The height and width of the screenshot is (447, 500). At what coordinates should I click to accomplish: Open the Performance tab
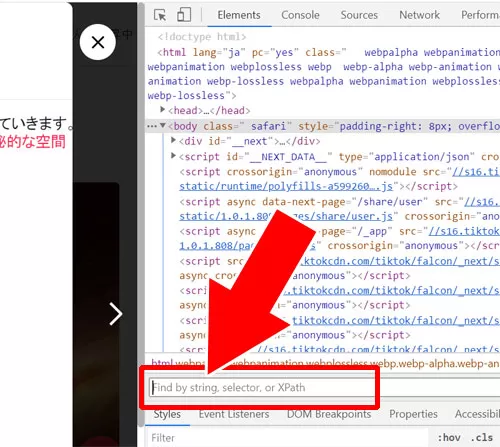(x=480, y=15)
